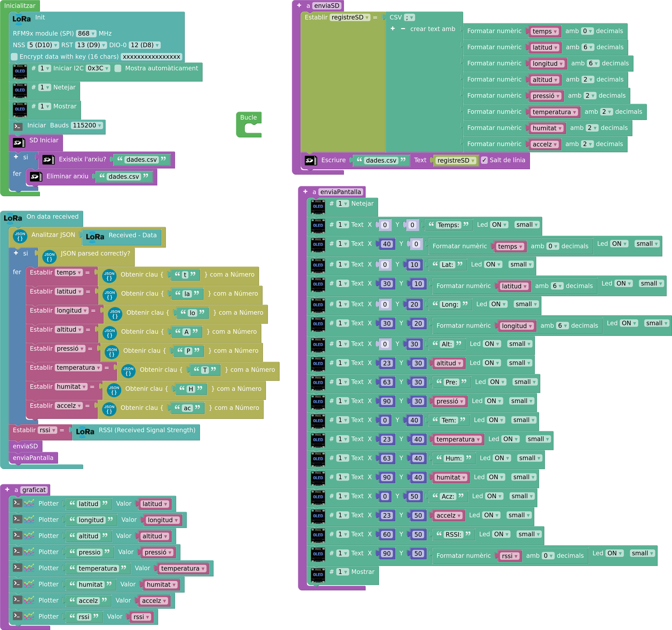Click the JSON icon on Analitzar JSON block

(x=20, y=236)
